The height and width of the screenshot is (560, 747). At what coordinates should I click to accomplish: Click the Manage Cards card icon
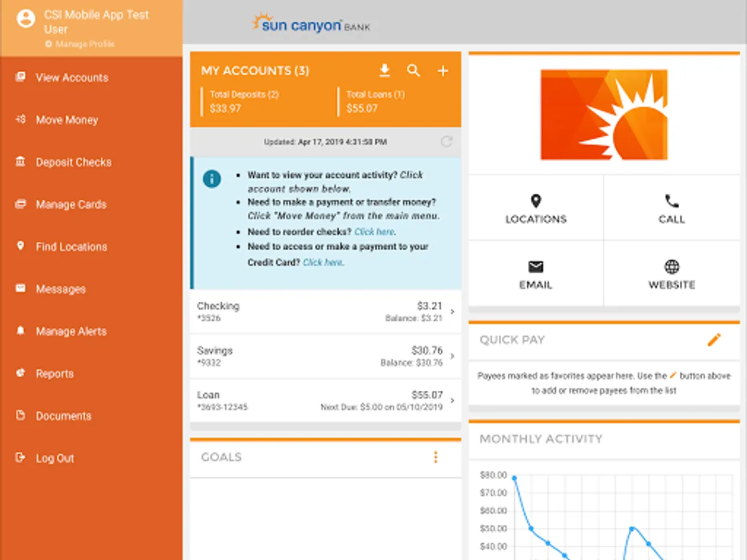[21, 204]
